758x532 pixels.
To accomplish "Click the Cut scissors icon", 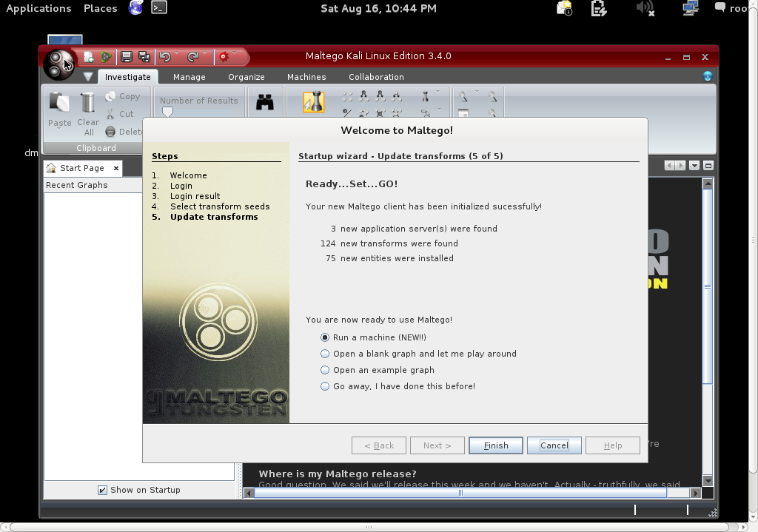I will [x=110, y=114].
